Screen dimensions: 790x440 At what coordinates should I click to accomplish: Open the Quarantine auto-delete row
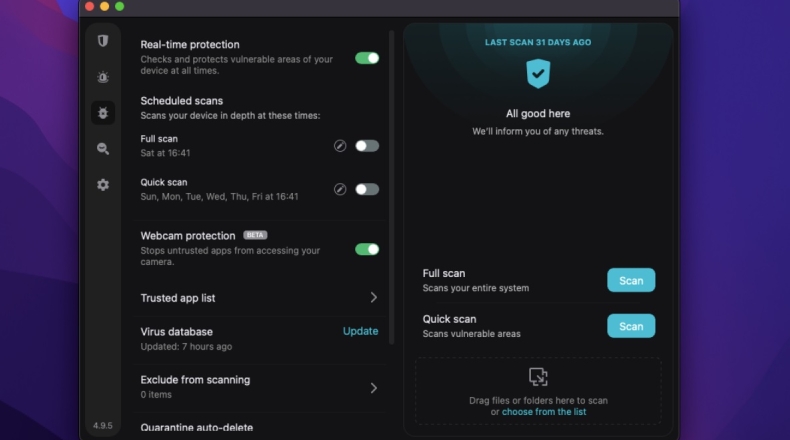point(197,428)
